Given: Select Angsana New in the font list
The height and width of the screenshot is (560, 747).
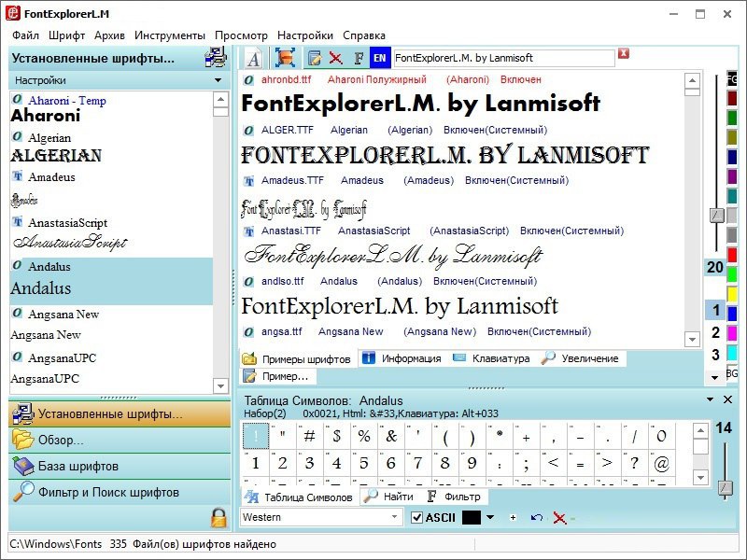Looking at the screenshot, I should tap(111, 325).
